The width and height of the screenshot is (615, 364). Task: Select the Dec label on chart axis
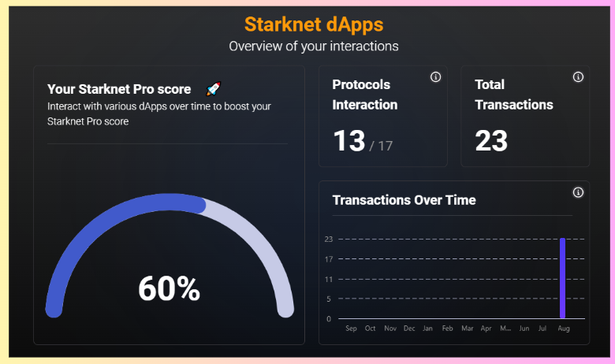409,329
